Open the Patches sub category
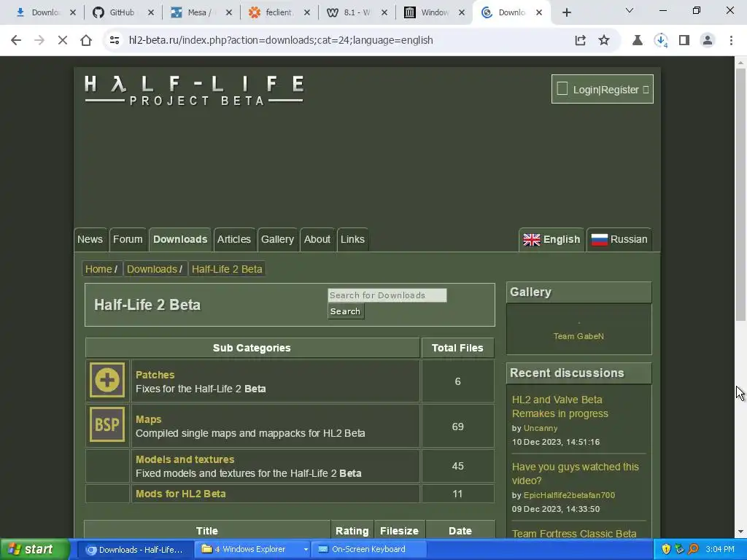 click(155, 375)
